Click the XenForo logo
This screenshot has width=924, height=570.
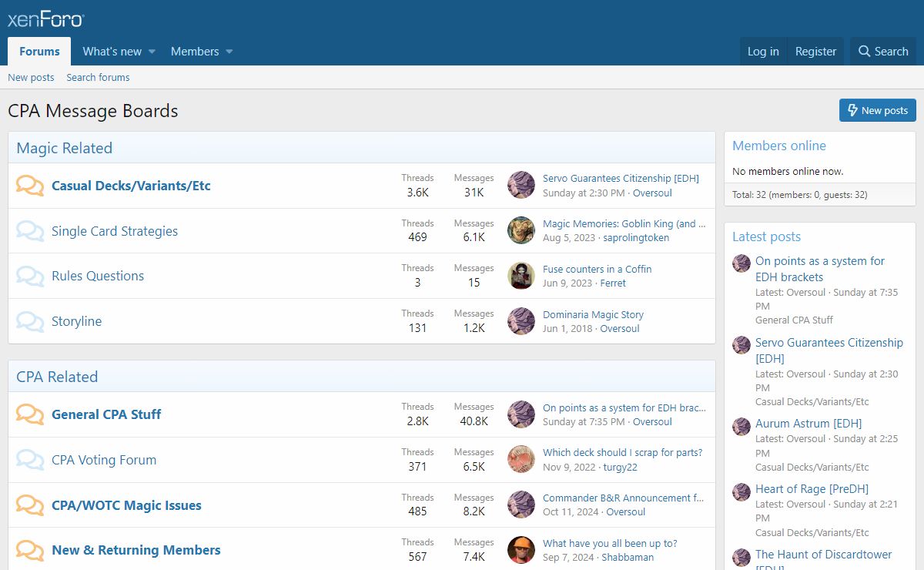click(46, 20)
